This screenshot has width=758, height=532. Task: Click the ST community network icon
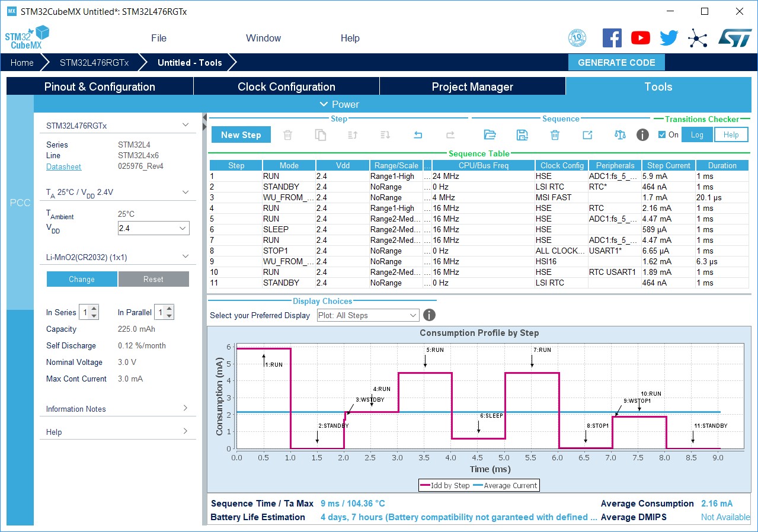698,39
